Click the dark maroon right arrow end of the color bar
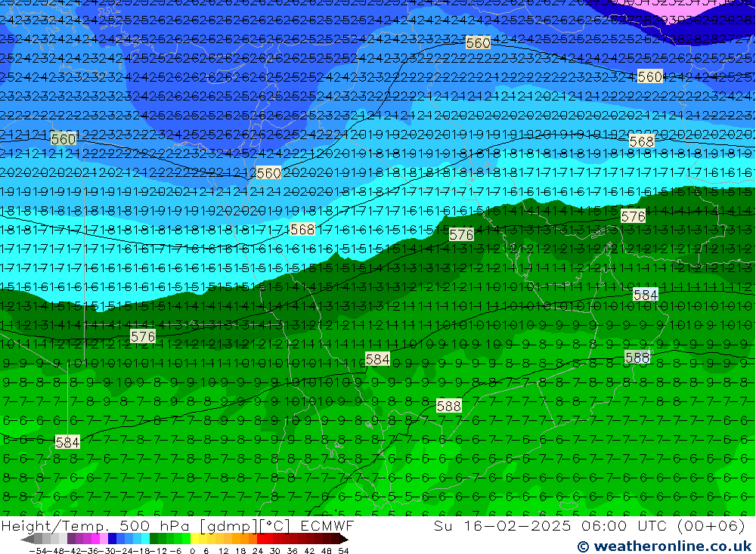 click(344, 539)
